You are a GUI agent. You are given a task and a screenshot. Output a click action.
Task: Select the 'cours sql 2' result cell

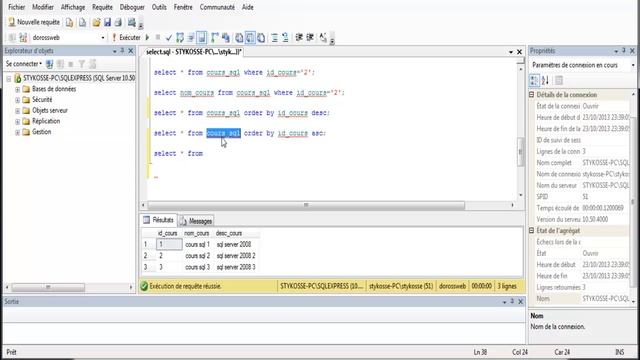(x=197, y=256)
